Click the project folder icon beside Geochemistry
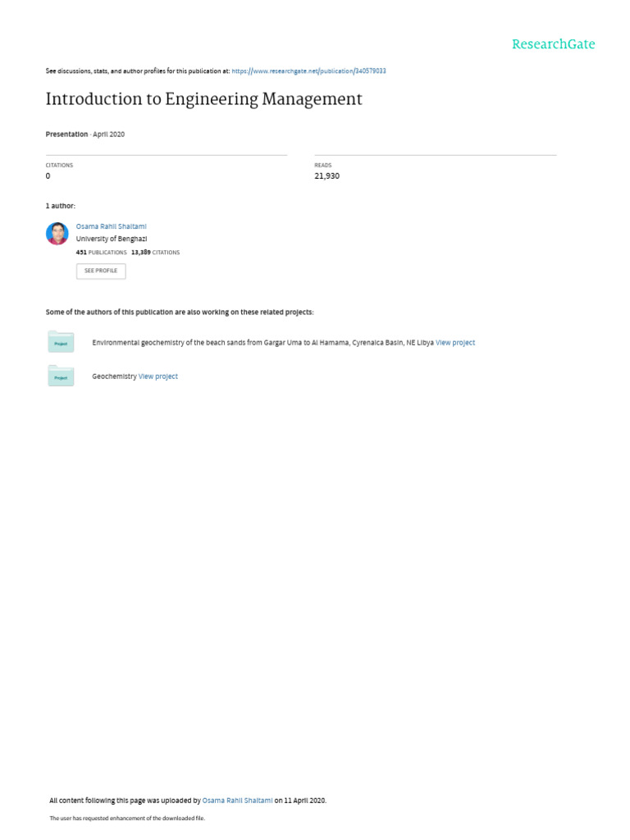The height and width of the screenshot is (840, 630). tap(61, 376)
